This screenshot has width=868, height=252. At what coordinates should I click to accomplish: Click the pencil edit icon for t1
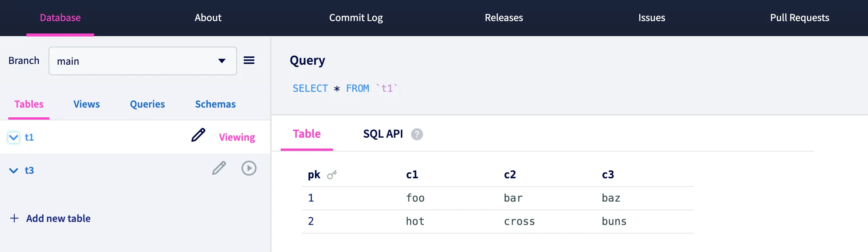coord(198,135)
